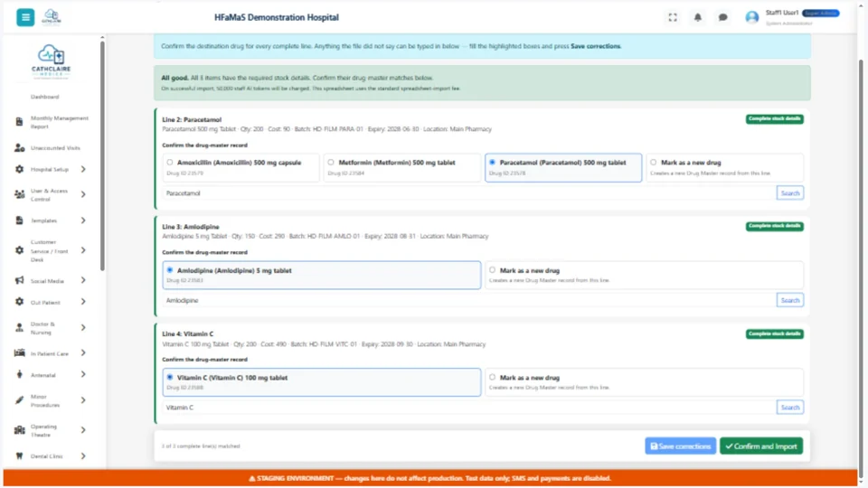Image resolution: width=868 pixels, height=488 pixels.
Task: Click the User & Access Control icon
Action: click(19, 195)
